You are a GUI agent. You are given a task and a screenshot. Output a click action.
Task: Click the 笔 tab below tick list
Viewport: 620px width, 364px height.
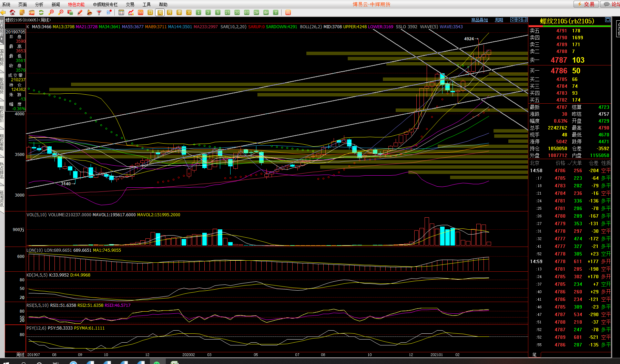(534, 354)
